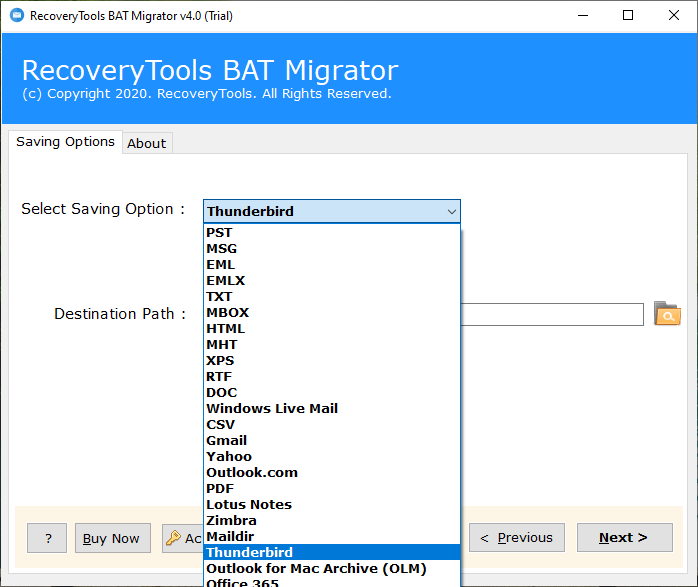This screenshot has width=698, height=587.
Task: Open the Saving Options tab
Action: pyautogui.click(x=65, y=142)
